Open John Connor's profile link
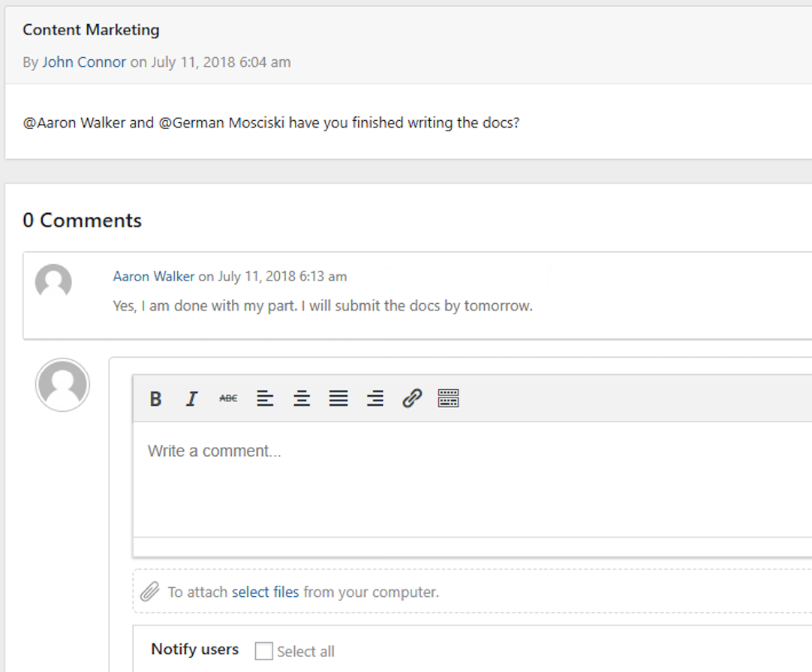Screen dimensions: 812x672 84,62
